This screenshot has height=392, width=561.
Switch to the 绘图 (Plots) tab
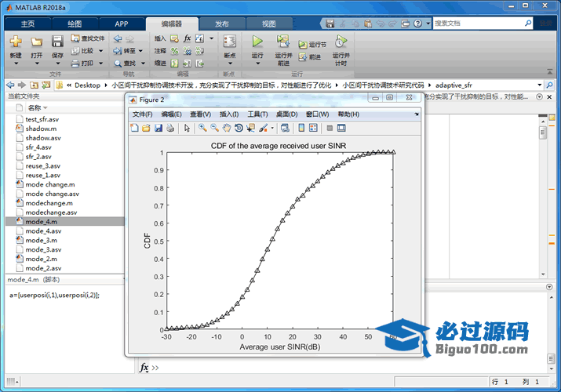pos(75,24)
